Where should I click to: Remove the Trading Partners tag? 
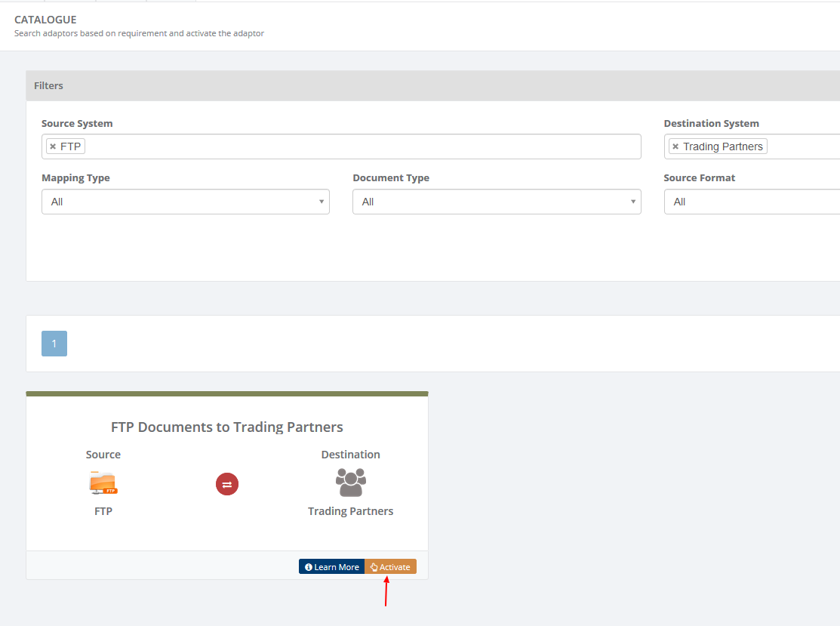tap(675, 146)
